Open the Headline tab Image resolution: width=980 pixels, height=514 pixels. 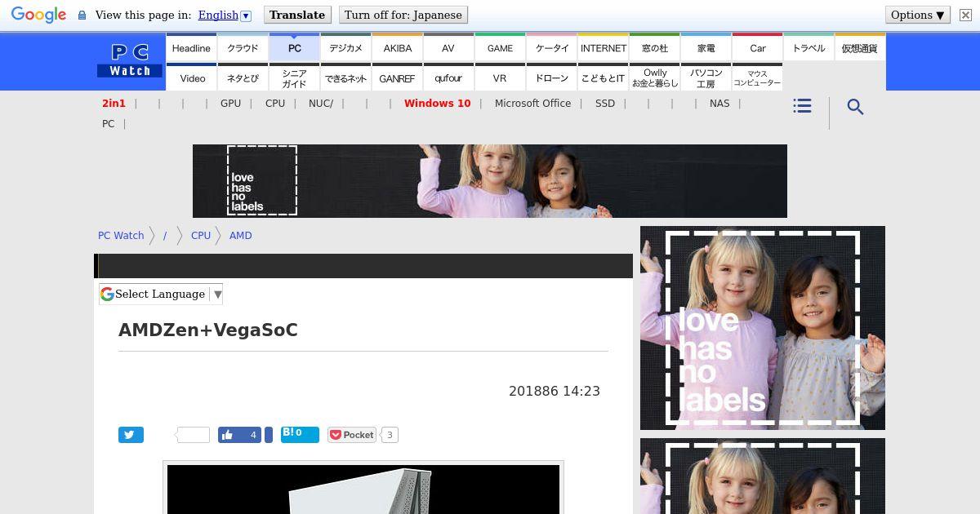click(191, 48)
